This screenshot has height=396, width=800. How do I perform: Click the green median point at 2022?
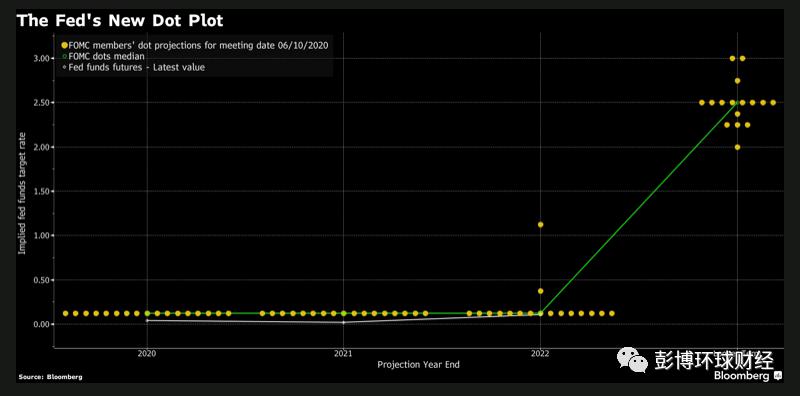click(540, 313)
